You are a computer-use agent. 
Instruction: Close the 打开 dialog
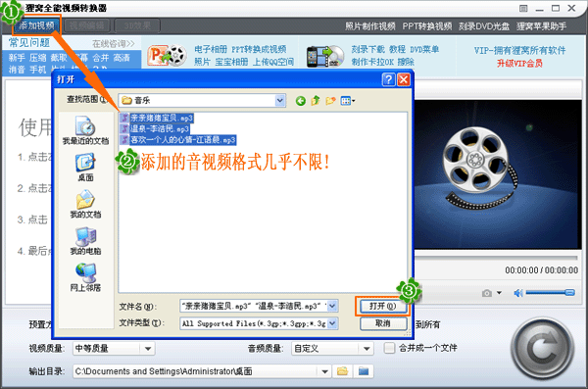tap(404, 79)
